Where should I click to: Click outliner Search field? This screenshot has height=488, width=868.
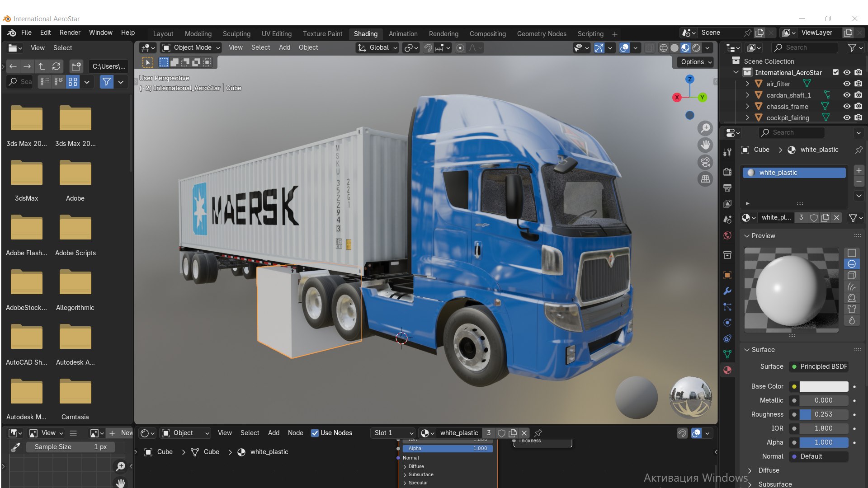(804, 47)
